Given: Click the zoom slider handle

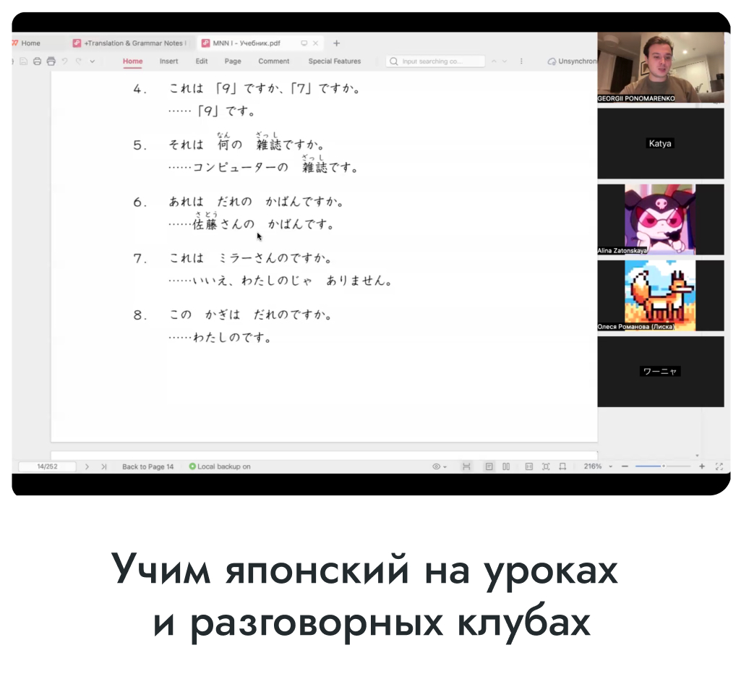Looking at the screenshot, I should [x=664, y=466].
